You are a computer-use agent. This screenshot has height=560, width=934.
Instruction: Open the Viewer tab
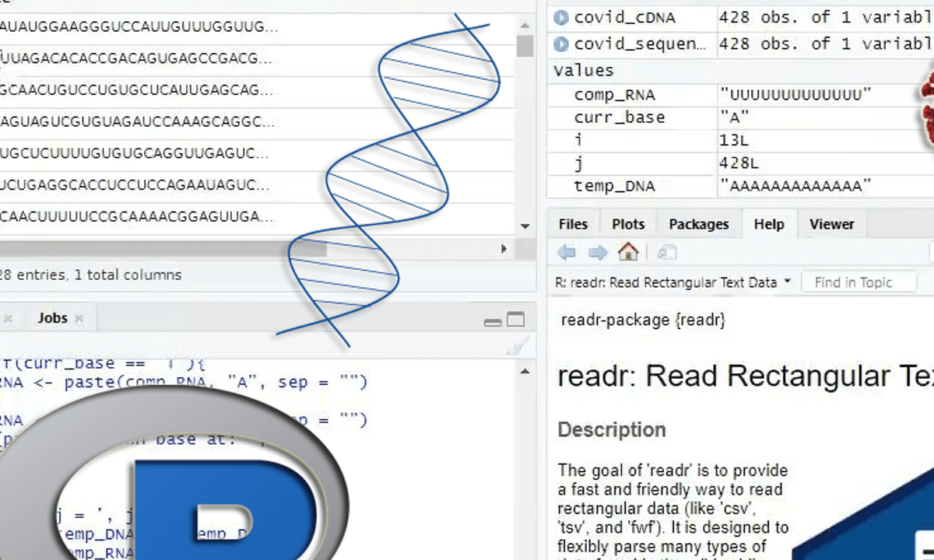(832, 224)
